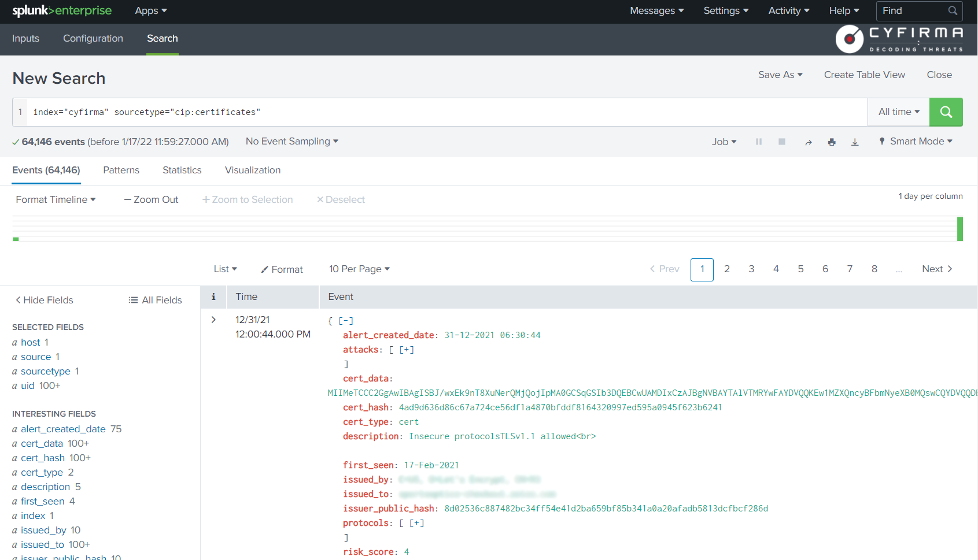Open the host selected field

click(x=31, y=342)
